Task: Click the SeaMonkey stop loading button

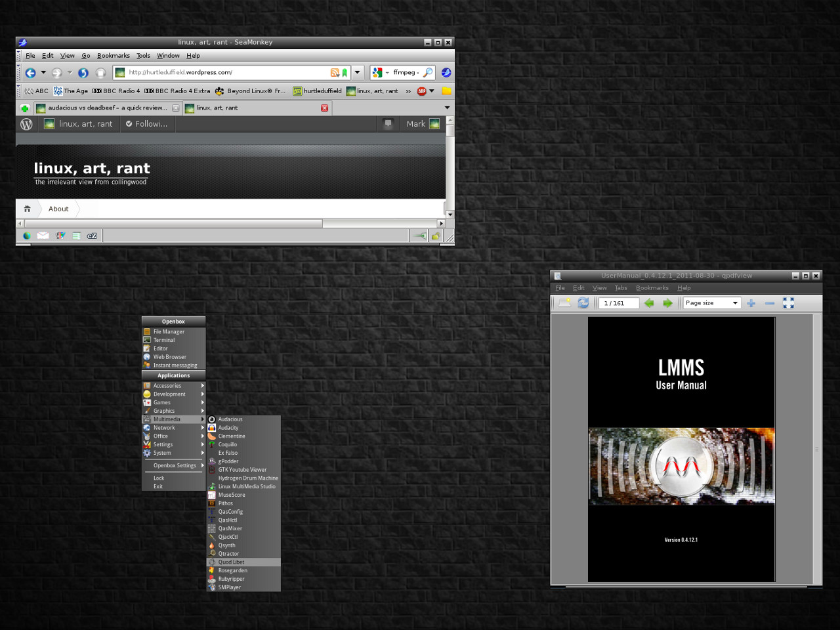Action: coord(100,73)
